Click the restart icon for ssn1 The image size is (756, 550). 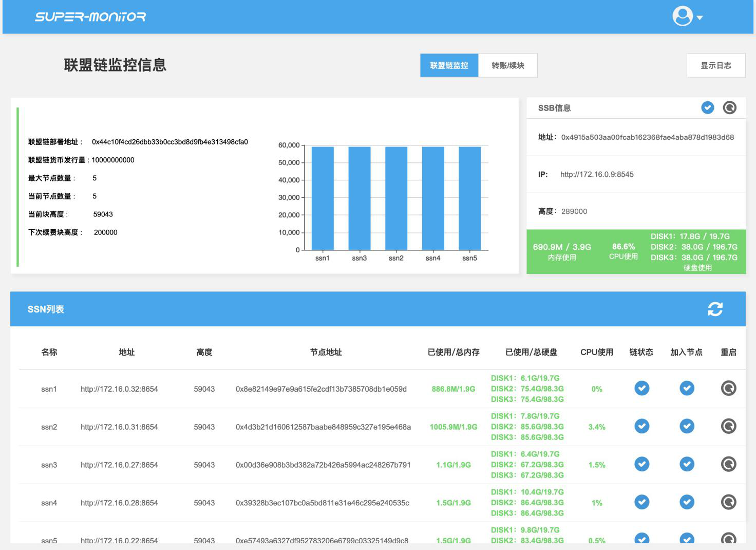click(x=728, y=388)
